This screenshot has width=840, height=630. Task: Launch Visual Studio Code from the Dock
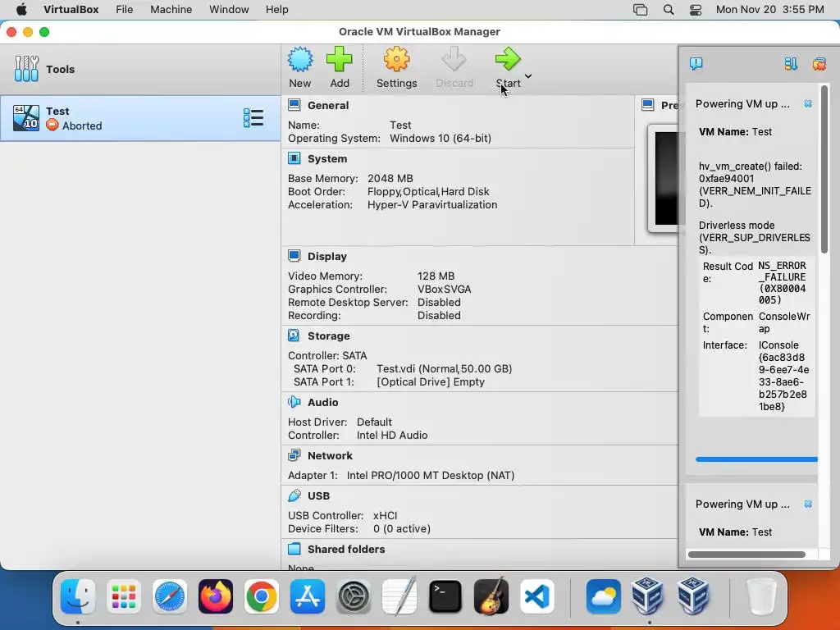point(537,596)
